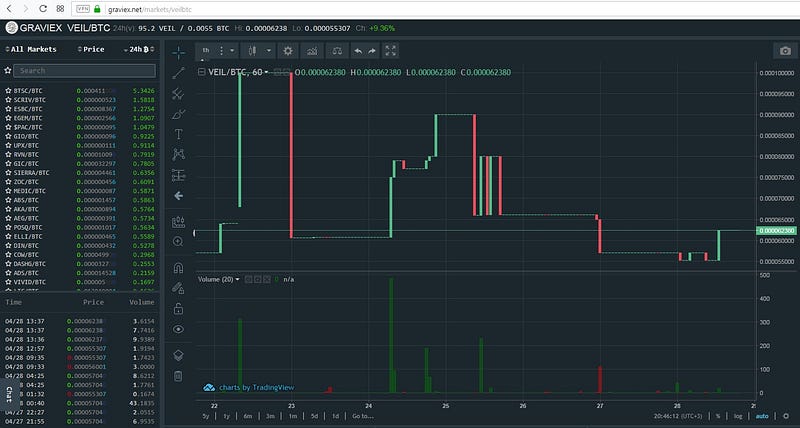The image size is (800, 428).
Task: Set chart range to 1m
Action: click(x=293, y=416)
